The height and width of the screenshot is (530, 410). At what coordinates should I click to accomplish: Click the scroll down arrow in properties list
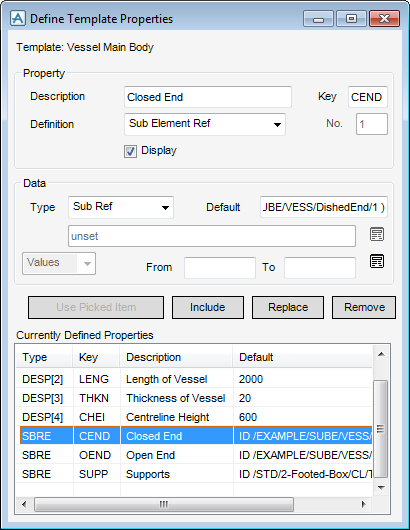381,487
